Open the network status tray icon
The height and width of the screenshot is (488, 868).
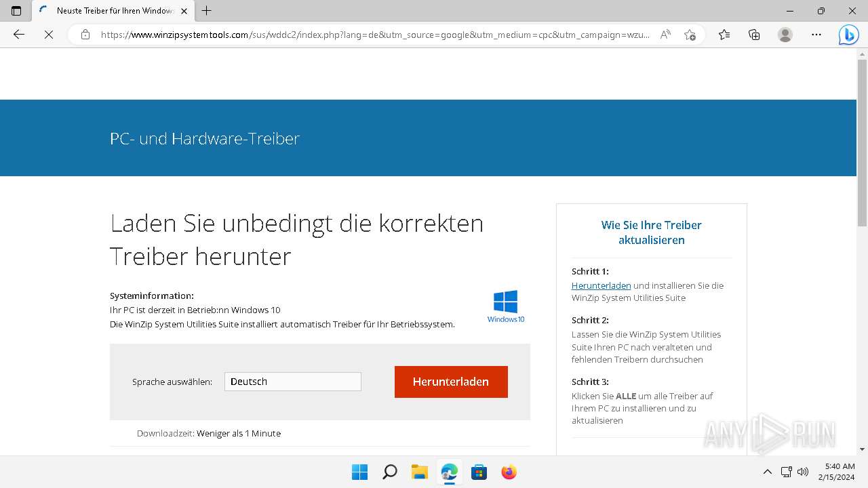787,472
